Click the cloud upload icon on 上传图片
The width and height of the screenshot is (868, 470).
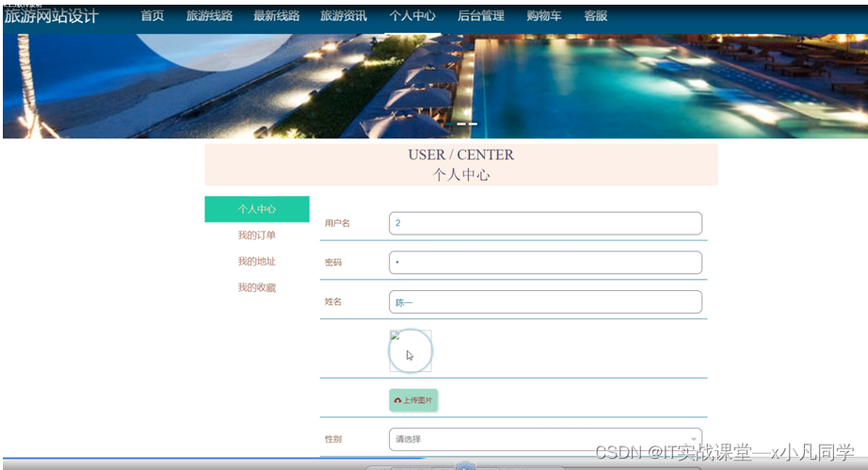pyautogui.click(x=397, y=400)
